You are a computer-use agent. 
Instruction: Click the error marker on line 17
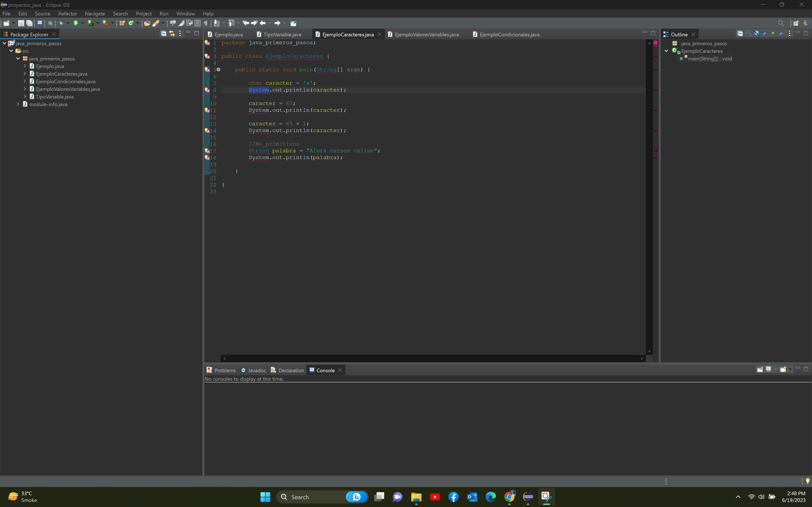click(x=207, y=151)
